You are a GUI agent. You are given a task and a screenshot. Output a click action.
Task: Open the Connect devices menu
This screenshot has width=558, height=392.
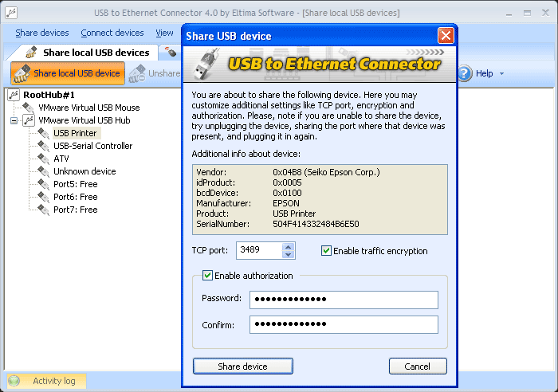(x=112, y=33)
